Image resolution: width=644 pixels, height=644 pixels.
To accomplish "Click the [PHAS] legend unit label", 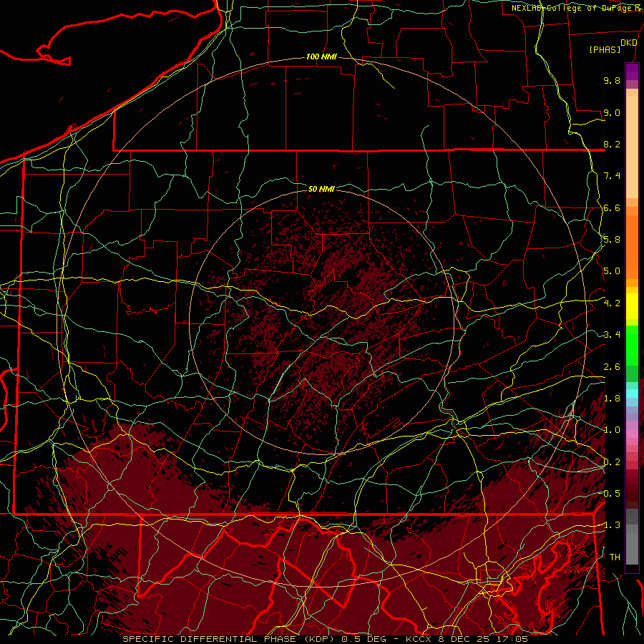I will click(605, 49).
